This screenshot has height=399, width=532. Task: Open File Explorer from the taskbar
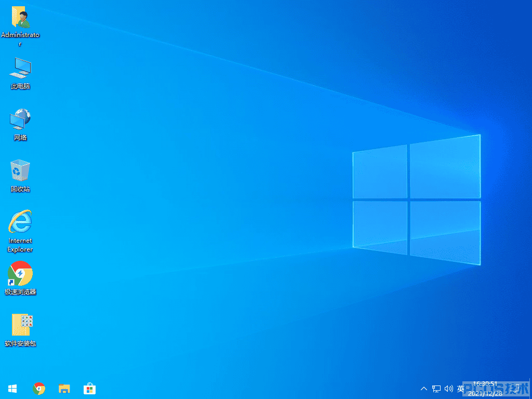point(64,389)
